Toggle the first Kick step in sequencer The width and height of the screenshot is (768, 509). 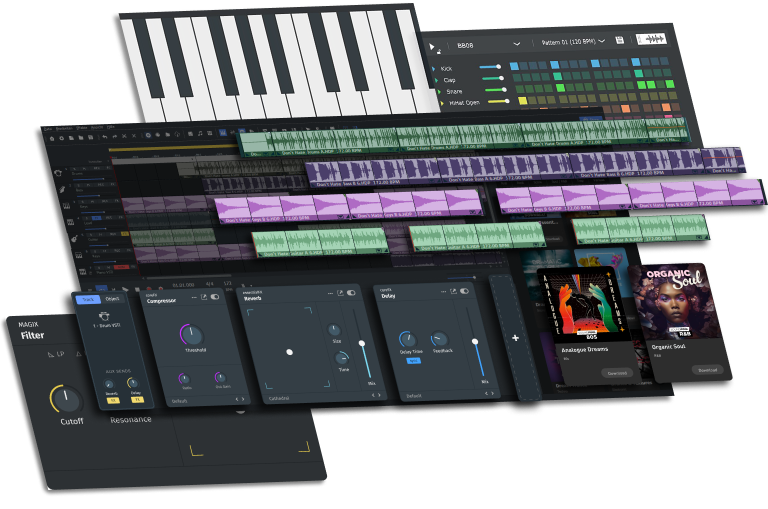(514, 66)
